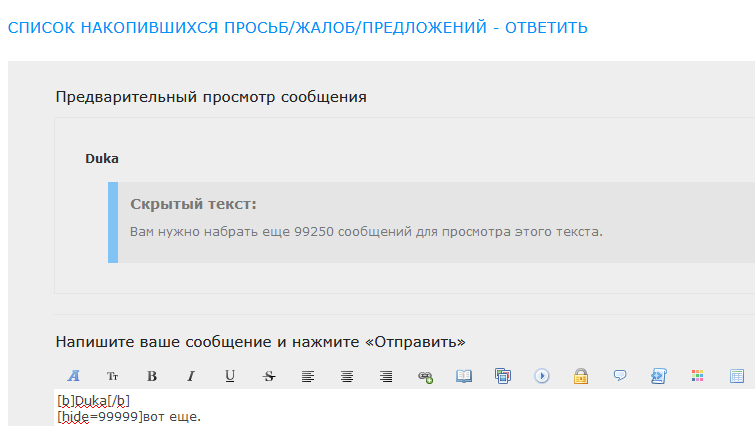Click the open book icon
755x426 pixels.
[464, 376]
